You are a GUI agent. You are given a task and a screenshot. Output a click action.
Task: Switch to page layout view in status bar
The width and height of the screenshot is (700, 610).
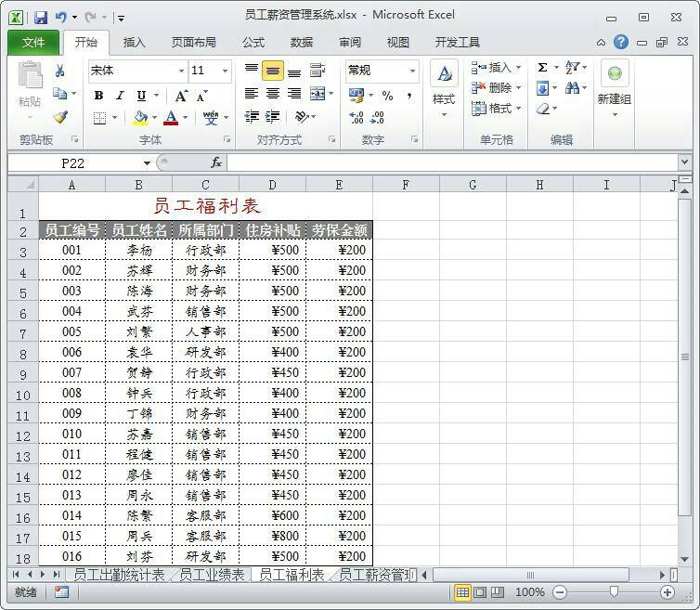480,592
